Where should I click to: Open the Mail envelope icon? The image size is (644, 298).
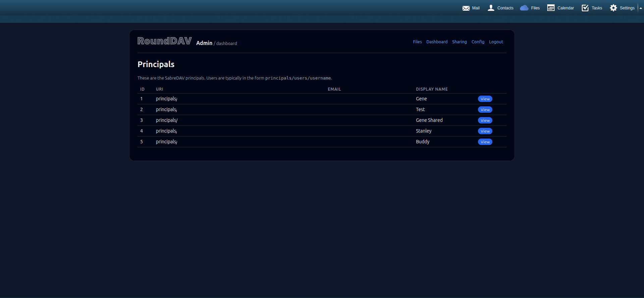(466, 8)
